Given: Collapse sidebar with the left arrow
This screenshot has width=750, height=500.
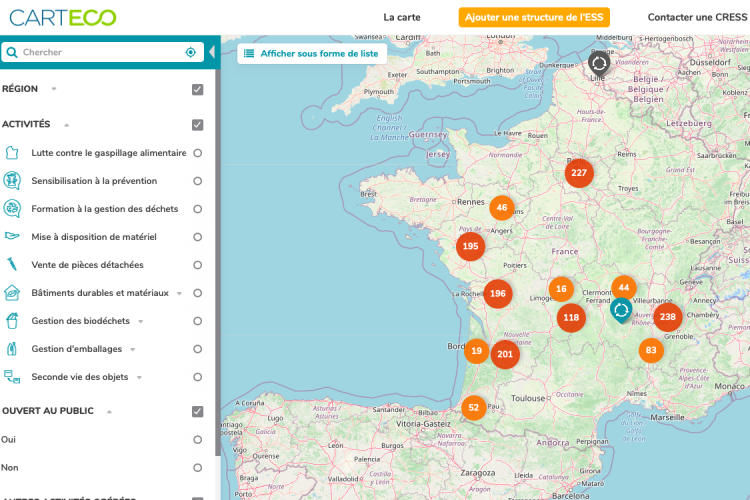Looking at the screenshot, I should pos(212,52).
